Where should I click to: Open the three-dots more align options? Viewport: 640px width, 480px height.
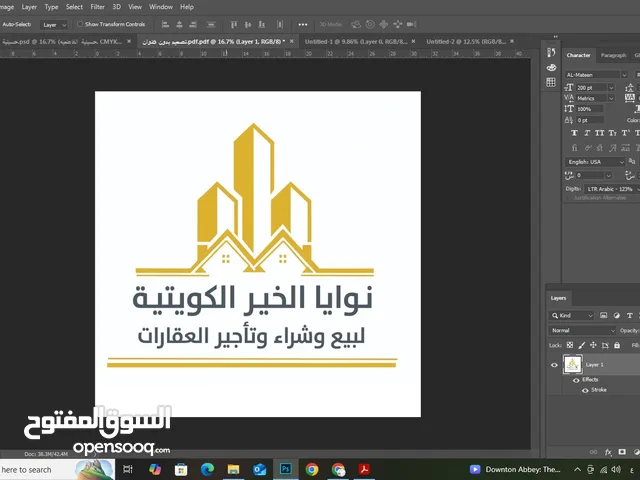pyautogui.click(x=302, y=24)
